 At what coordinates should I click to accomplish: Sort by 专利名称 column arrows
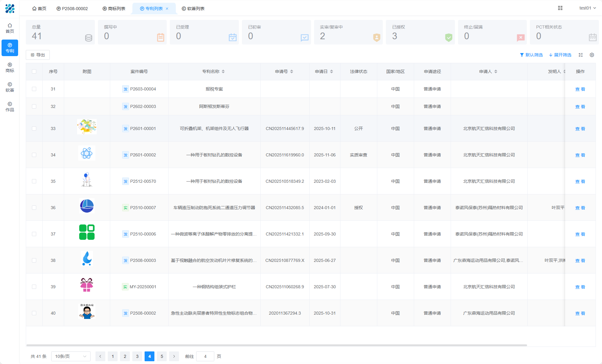click(x=223, y=71)
